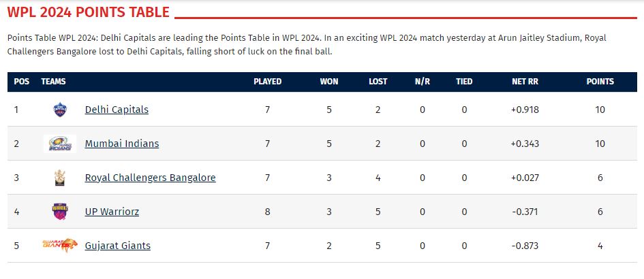This screenshot has height=279, width=644.
Task: Click the LOST column header
Action: pos(378,82)
